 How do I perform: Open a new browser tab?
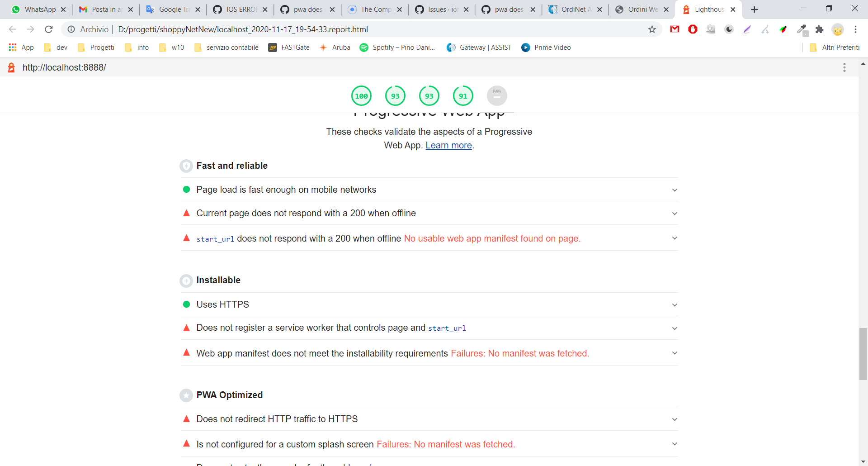coord(754,9)
